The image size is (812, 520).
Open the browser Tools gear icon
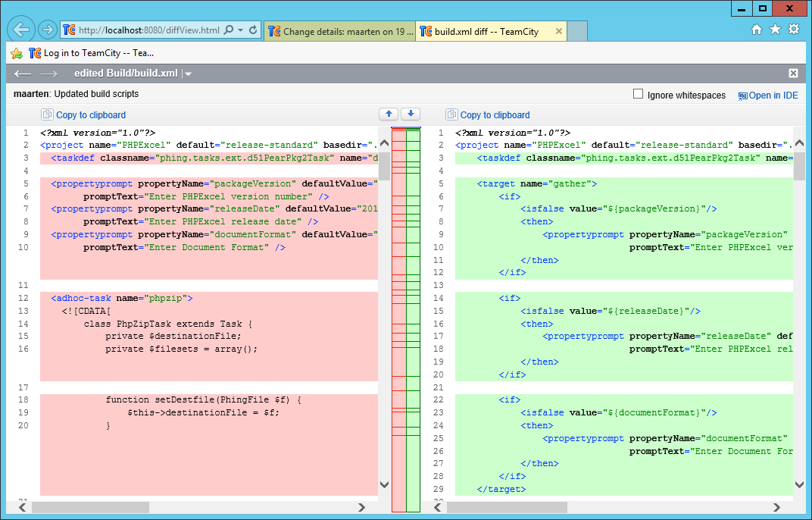click(x=793, y=30)
